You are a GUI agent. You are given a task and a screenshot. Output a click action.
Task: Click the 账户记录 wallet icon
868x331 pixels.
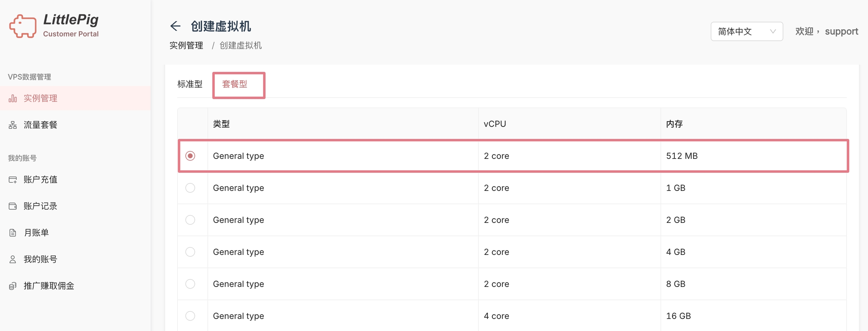coord(13,206)
